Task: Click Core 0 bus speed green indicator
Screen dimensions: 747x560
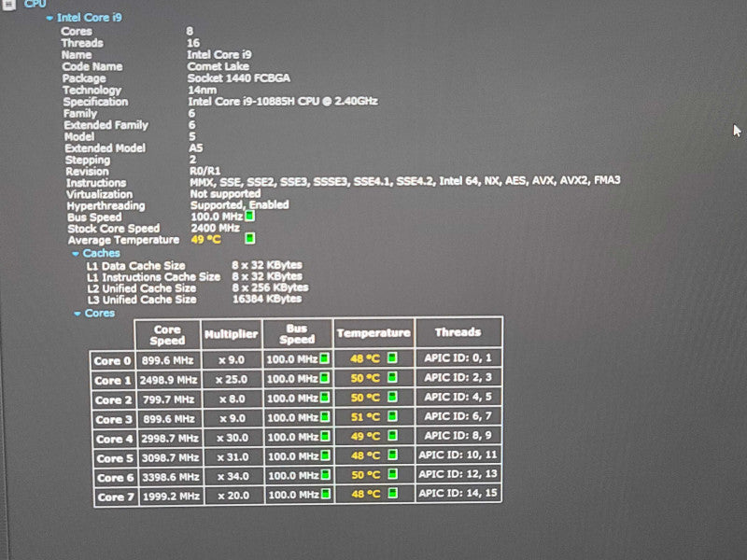Action: coord(324,358)
